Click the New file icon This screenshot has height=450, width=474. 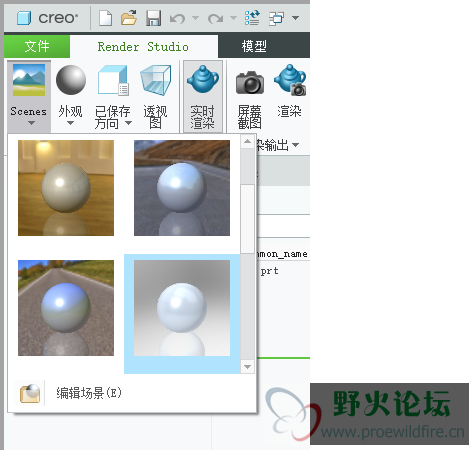click(x=105, y=18)
